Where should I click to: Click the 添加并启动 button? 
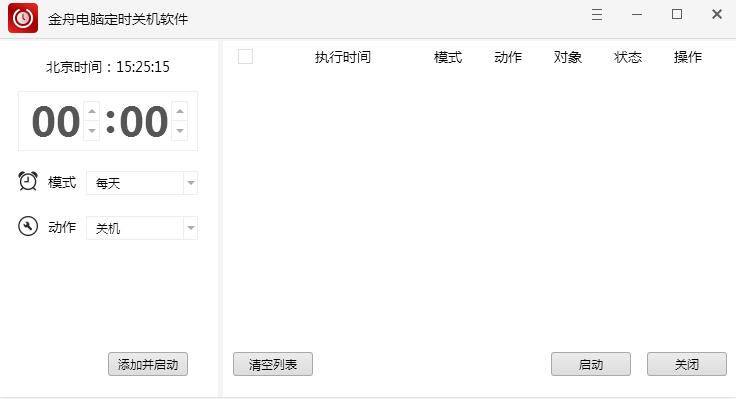(148, 364)
